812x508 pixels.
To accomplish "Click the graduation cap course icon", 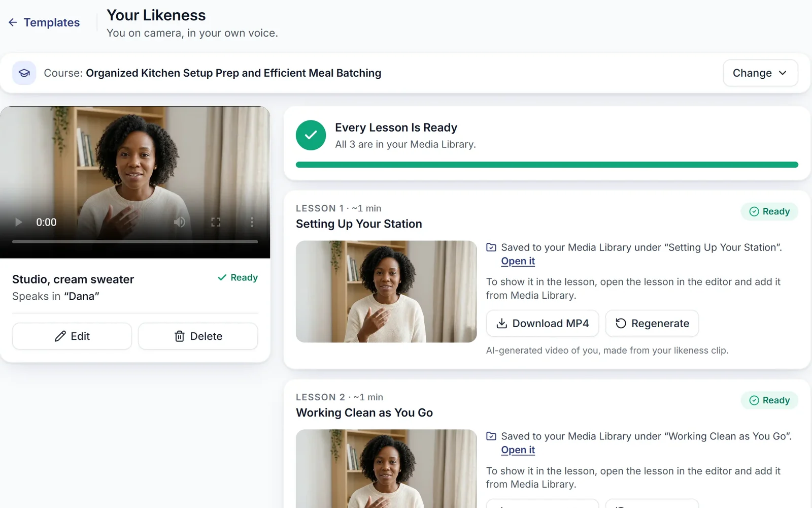I will pyautogui.click(x=24, y=73).
